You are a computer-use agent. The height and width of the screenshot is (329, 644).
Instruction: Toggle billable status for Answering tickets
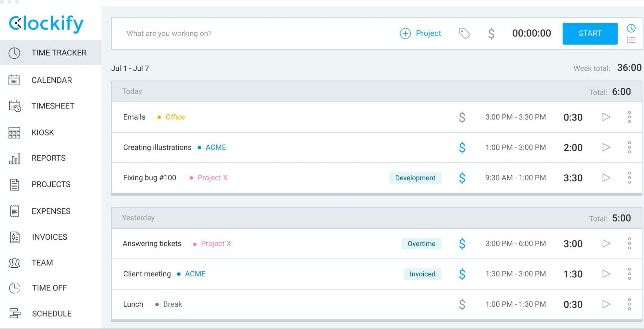(x=462, y=244)
